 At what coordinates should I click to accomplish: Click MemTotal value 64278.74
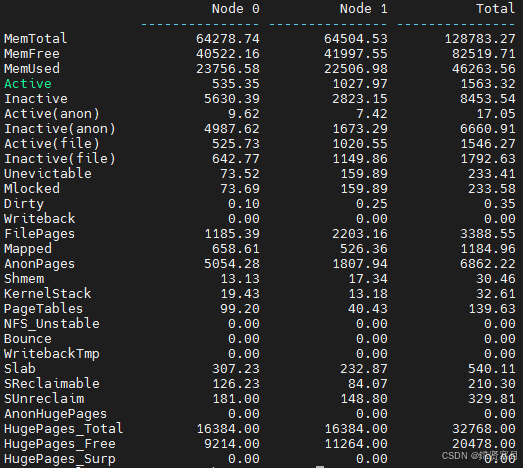(x=228, y=39)
